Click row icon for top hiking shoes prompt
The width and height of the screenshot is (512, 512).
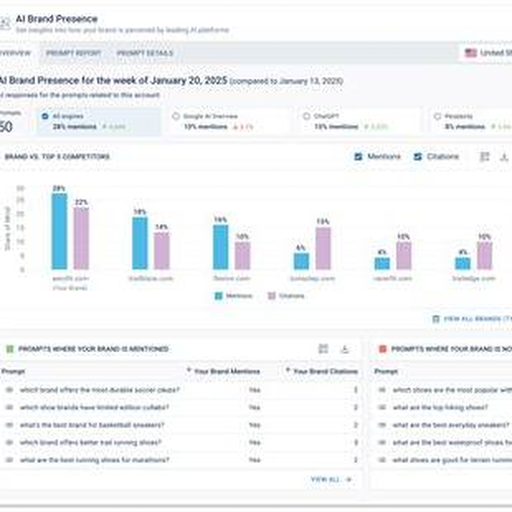(382, 407)
